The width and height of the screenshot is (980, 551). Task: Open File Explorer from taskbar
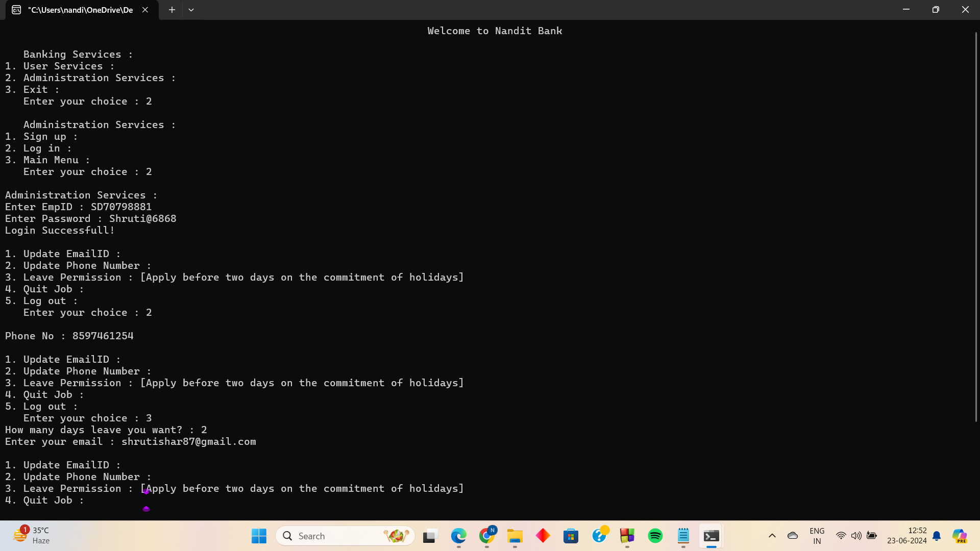click(514, 536)
